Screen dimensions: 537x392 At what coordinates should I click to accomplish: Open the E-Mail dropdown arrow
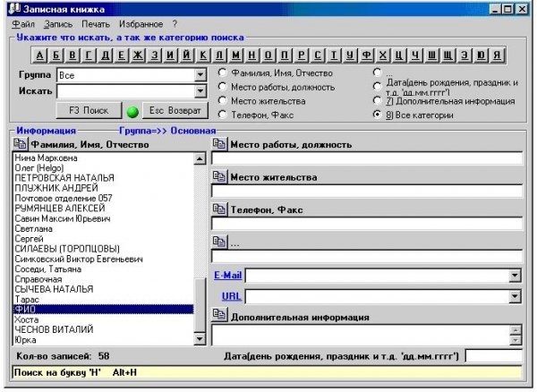click(x=515, y=276)
